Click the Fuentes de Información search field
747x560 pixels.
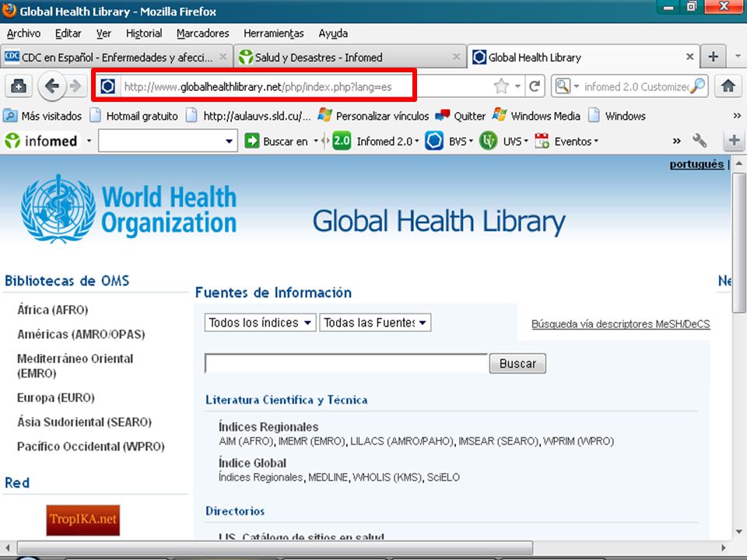[346, 363]
